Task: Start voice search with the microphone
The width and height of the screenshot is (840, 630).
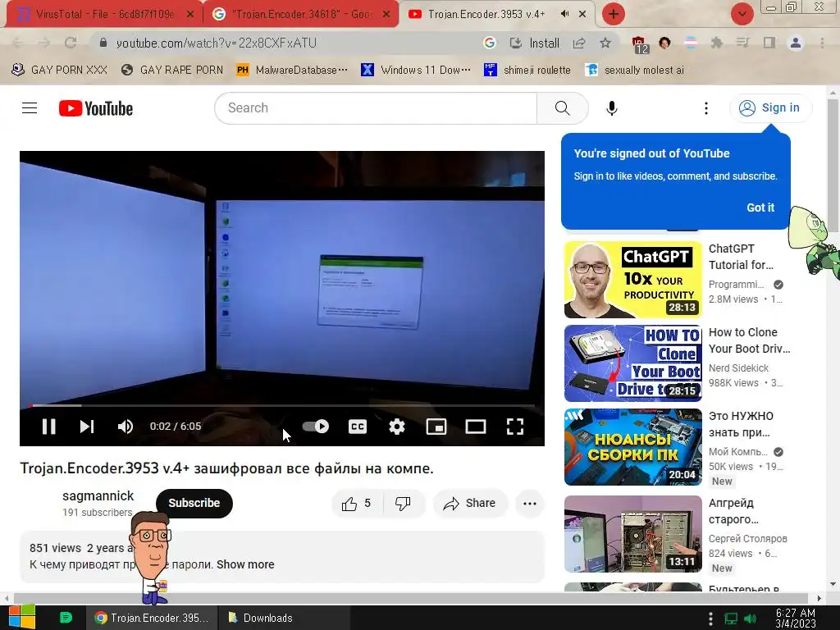Action: pos(612,108)
